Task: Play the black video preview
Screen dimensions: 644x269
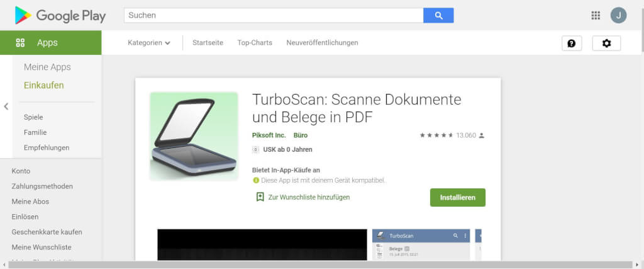Action: click(x=262, y=244)
